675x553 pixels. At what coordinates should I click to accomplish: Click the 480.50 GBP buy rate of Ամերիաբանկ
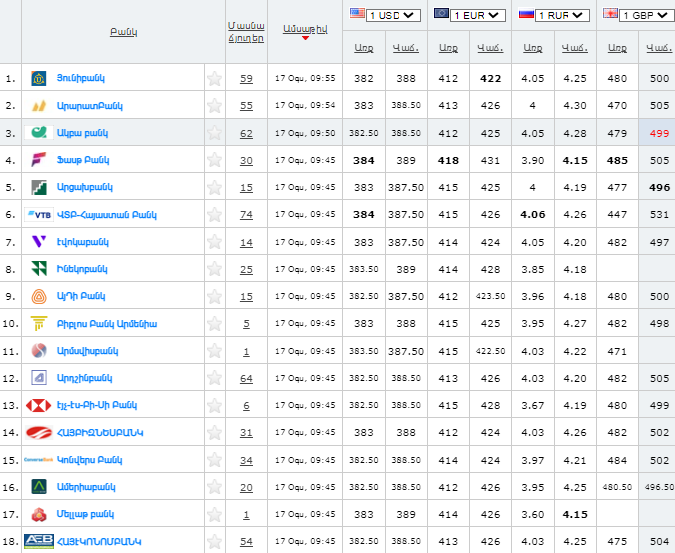click(x=617, y=487)
